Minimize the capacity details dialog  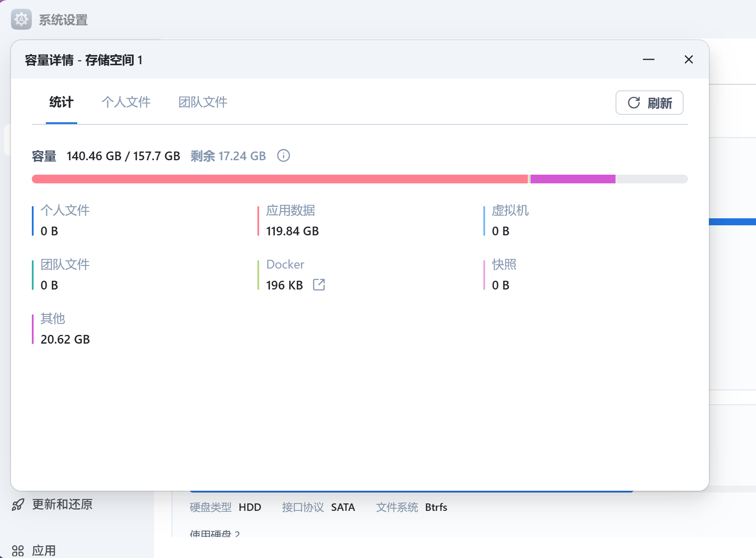coord(648,59)
